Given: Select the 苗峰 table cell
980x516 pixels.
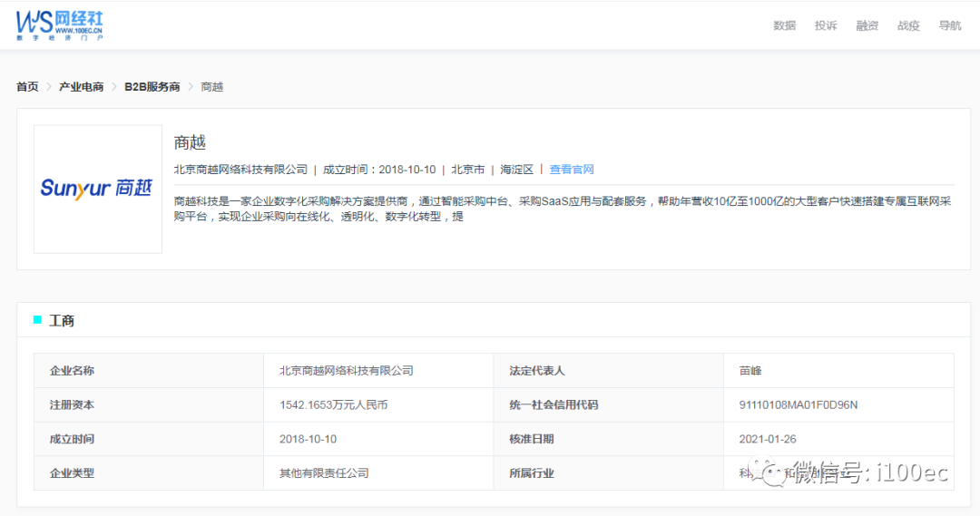Looking at the screenshot, I should point(838,370).
